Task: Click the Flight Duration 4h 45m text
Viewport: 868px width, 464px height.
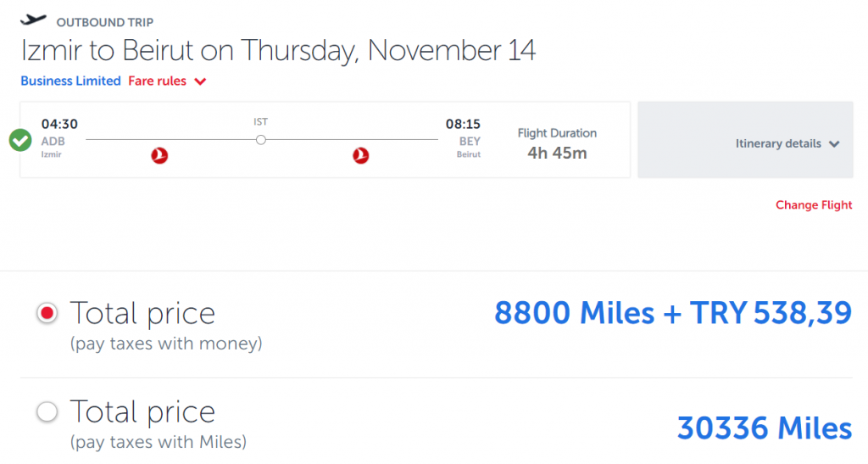Action: (x=557, y=144)
